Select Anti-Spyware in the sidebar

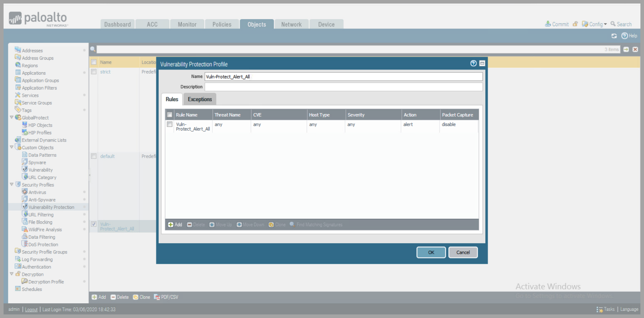click(x=42, y=200)
